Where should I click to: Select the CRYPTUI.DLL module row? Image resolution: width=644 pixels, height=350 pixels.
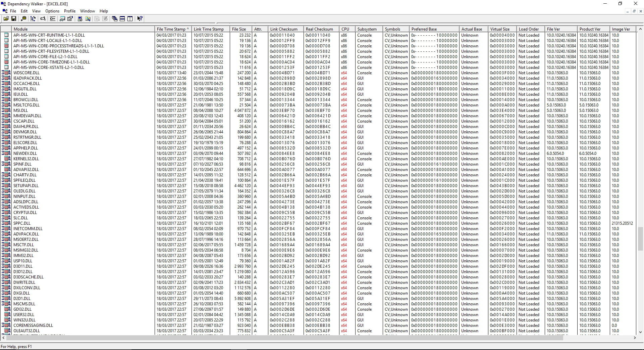point(319,212)
